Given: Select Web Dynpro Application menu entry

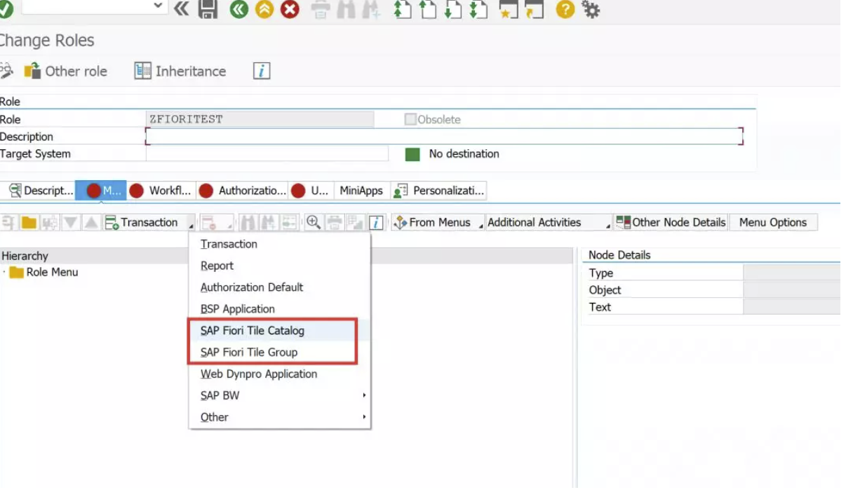Looking at the screenshot, I should pyautogui.click(x=279, y=374).
